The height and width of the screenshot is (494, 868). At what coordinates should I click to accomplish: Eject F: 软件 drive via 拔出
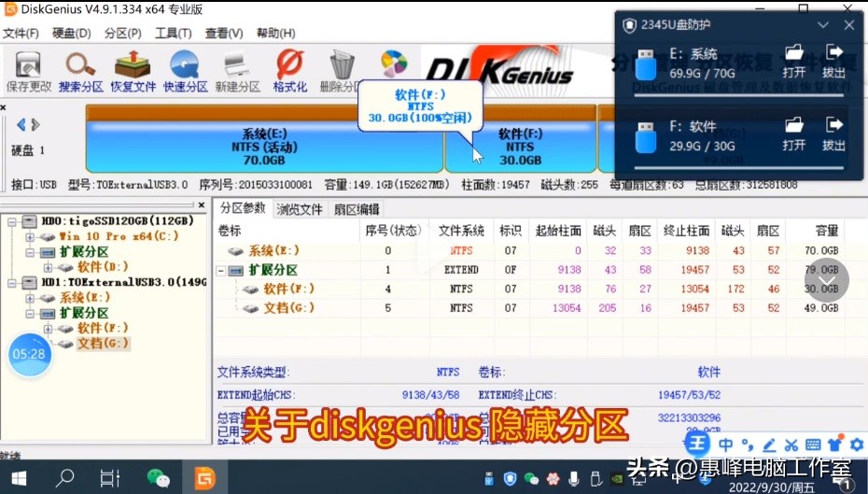pos(833,134)
